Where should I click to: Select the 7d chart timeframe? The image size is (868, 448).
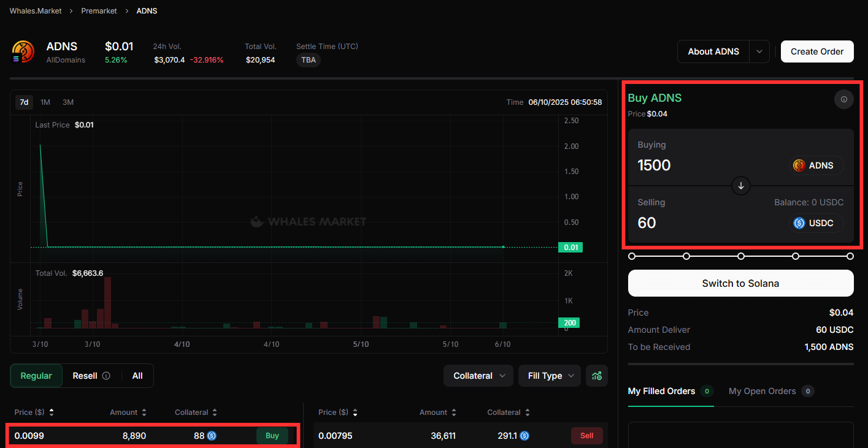pos(24,102)
